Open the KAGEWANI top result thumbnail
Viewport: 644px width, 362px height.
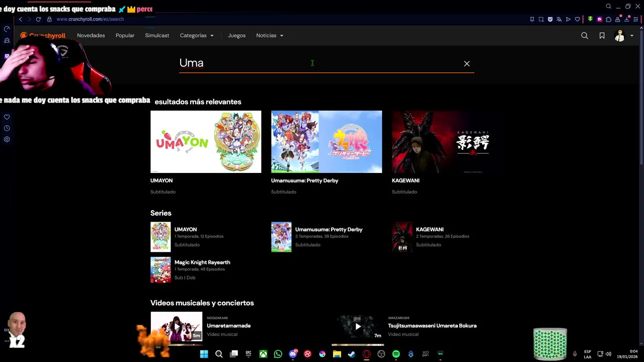click(447, 142)
